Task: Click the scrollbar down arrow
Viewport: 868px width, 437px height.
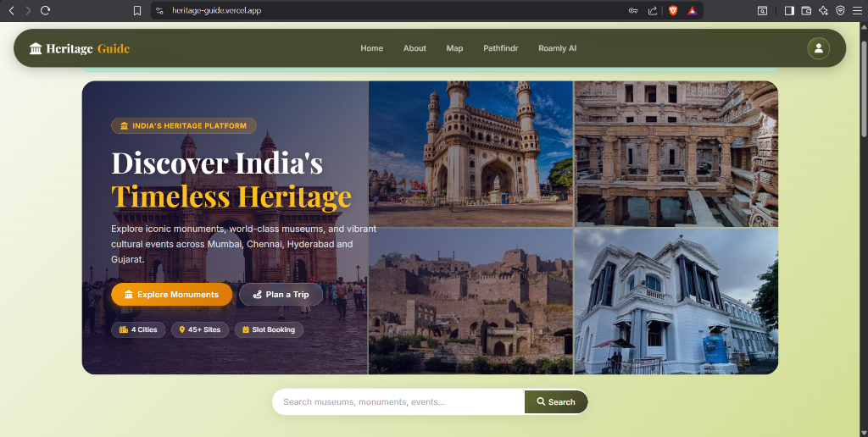Action: click(x=864, y=432)
